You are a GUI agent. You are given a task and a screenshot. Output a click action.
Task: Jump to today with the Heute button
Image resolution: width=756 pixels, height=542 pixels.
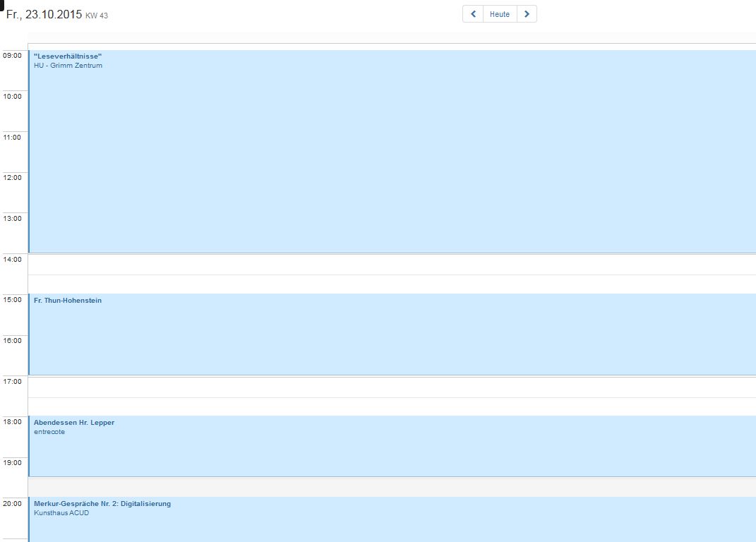point(500,14)
